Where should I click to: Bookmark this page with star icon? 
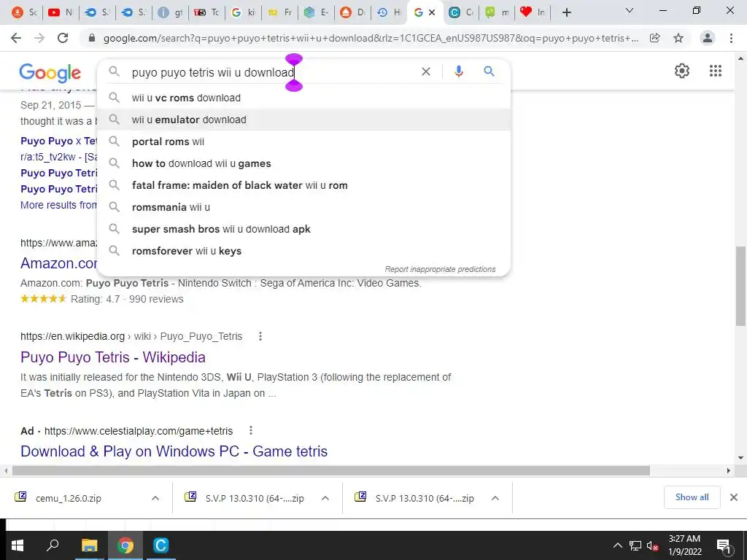coord(678,38)
